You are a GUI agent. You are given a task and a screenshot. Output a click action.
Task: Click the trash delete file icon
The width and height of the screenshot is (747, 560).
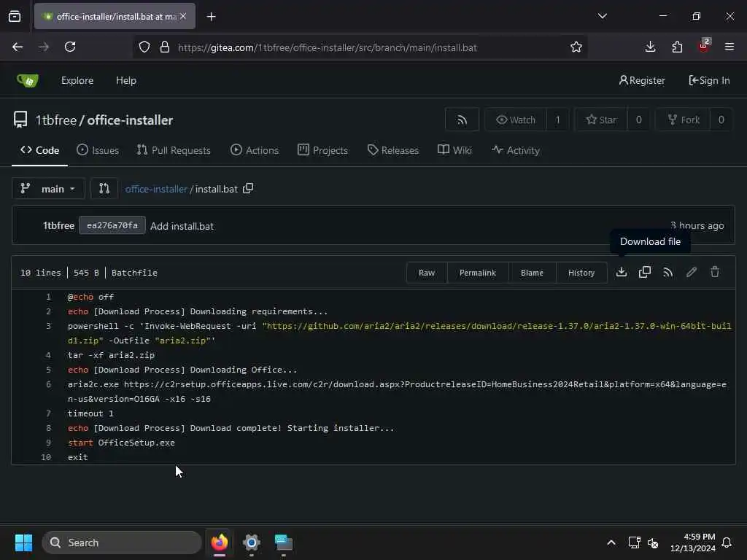coord(715,273)
